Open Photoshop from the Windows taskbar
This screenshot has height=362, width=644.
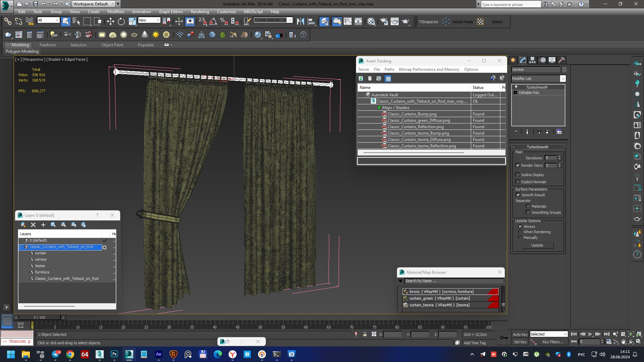click(114, 354)
